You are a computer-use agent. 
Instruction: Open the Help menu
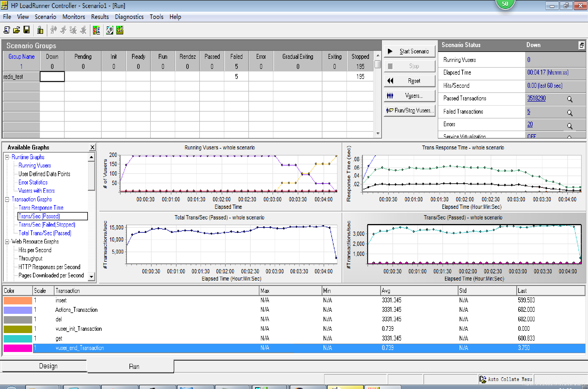tap(175, 17)
